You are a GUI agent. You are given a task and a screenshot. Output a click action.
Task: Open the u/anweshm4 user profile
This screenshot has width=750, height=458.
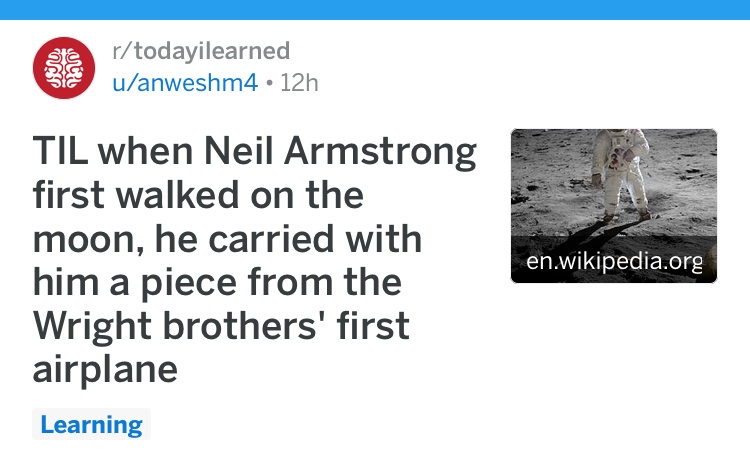185,83
